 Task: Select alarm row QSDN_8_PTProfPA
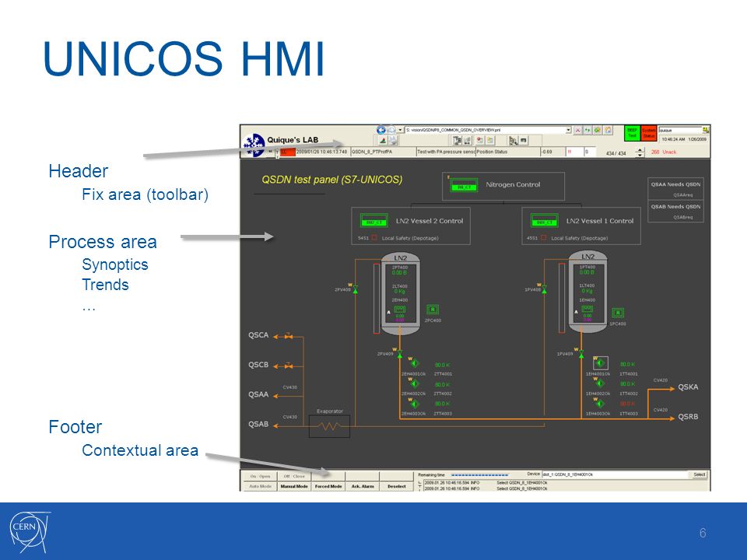pos(383,152)
